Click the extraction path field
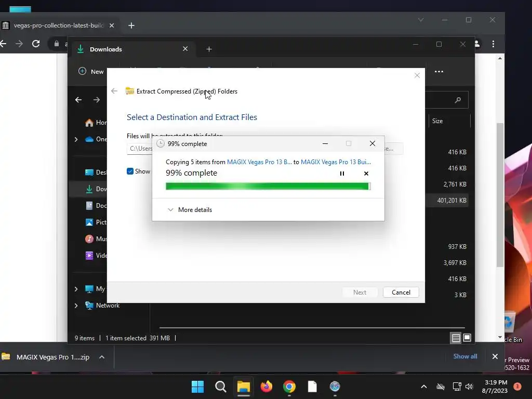Image resolution: width=532 pixels, height=399 pixels. click(139, 149)
